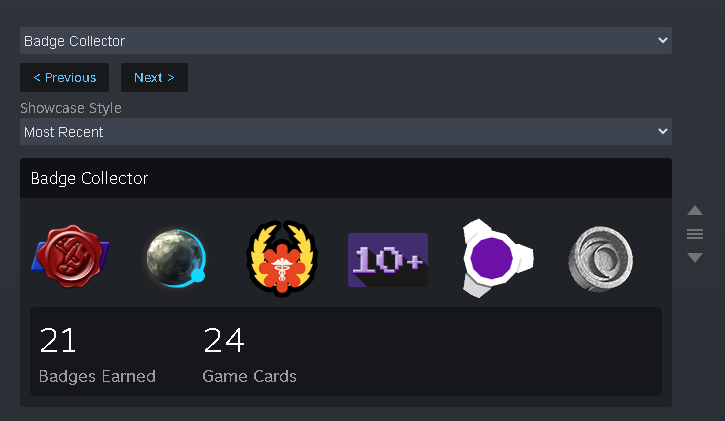Screen dimensions: 725x421
Task: Click the Badge Collector panel header
Action: pos(346,178)
